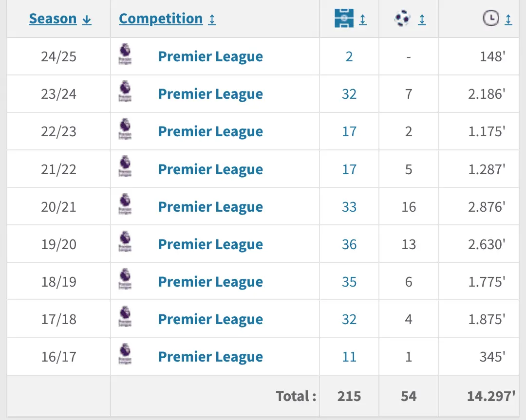
Task: Click Premier League logo in 18/19 row
Action: click(125, 280)
